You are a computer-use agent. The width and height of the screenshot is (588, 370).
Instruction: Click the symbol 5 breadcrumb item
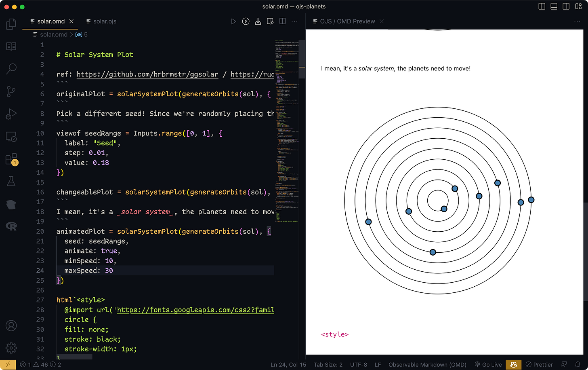82,35
